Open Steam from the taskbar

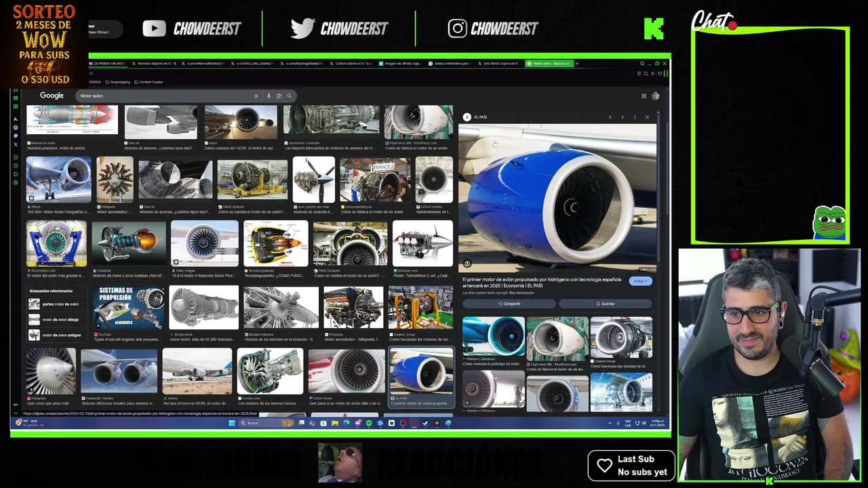tap(425, 423)
